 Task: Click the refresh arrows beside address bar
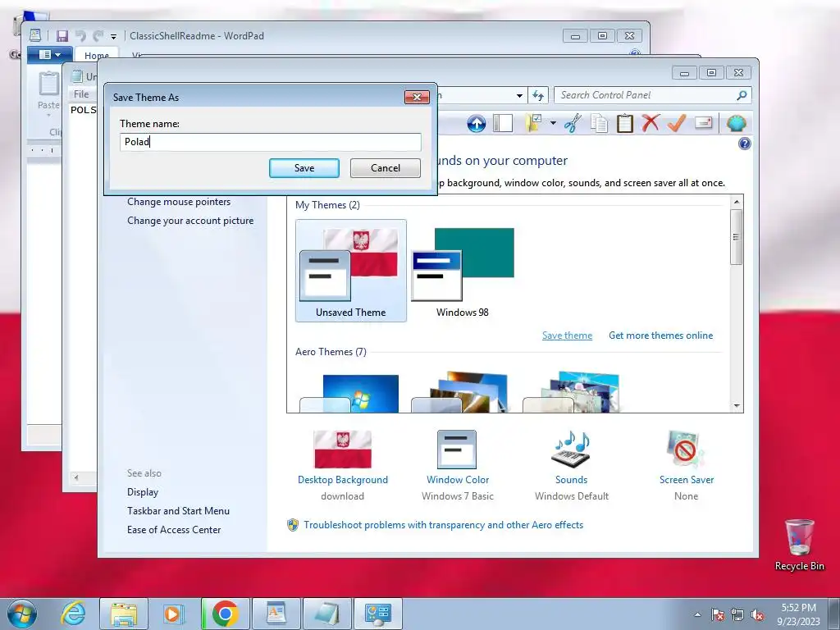[x=538, y=95]
